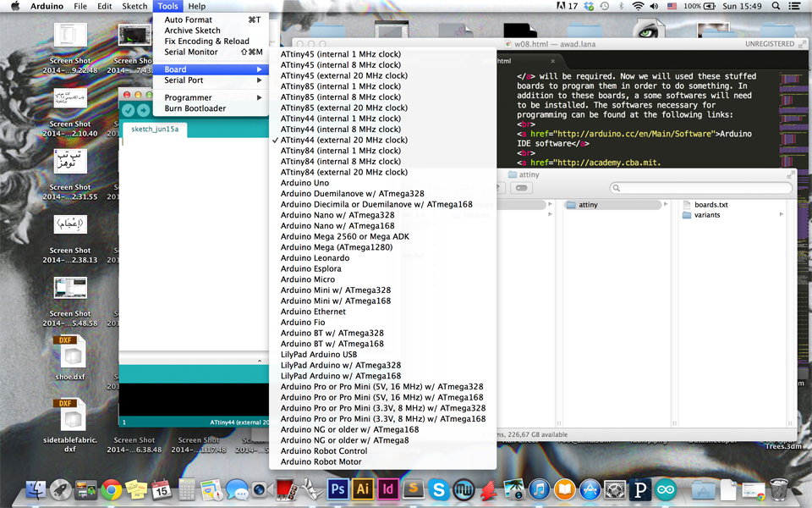Open Messages chat bubble in dock
The image size is (812, 508).
(x=237, y=490)
